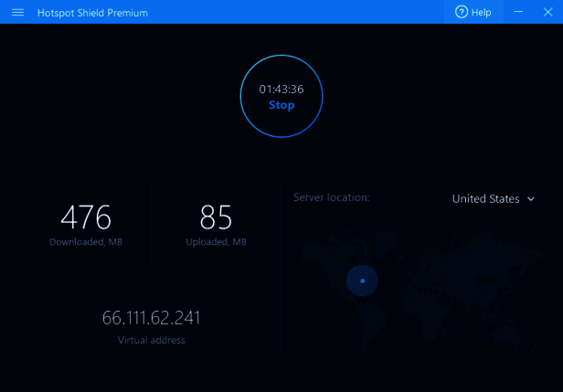Click the 01:43:36 connection timer
563x392 pixels.
281,90
